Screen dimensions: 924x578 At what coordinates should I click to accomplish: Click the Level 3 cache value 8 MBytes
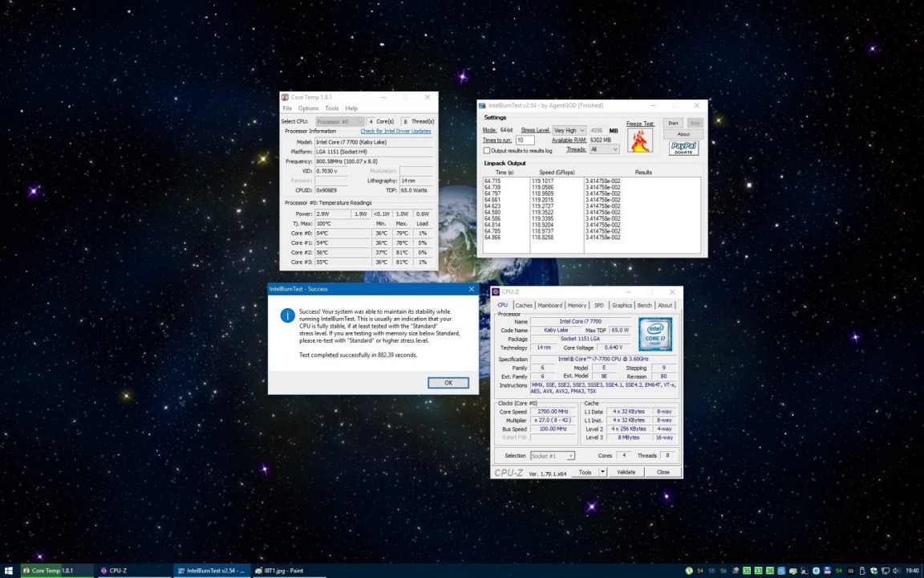tap(628, 438)
